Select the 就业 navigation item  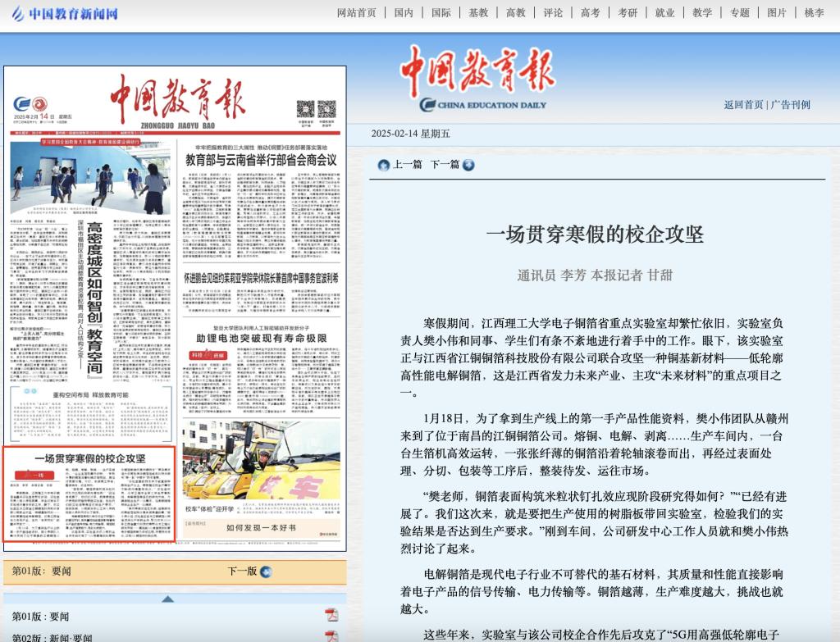tap(664, 13)
